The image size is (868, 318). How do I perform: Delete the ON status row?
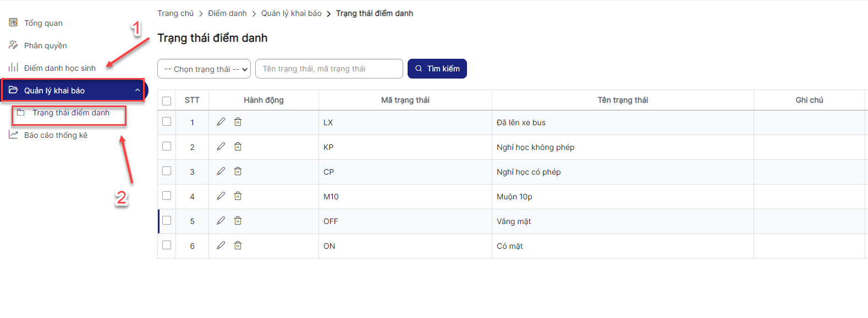[x=238, y=246]
